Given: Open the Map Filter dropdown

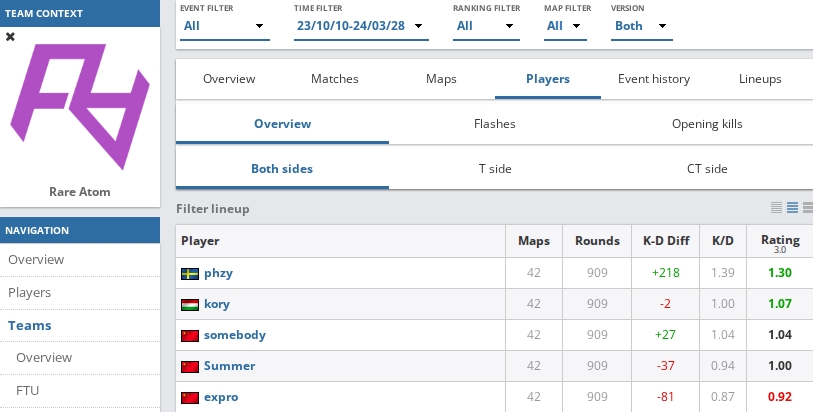Looking at the screenshot, I should pyautogui.click(x=565, y=26).
